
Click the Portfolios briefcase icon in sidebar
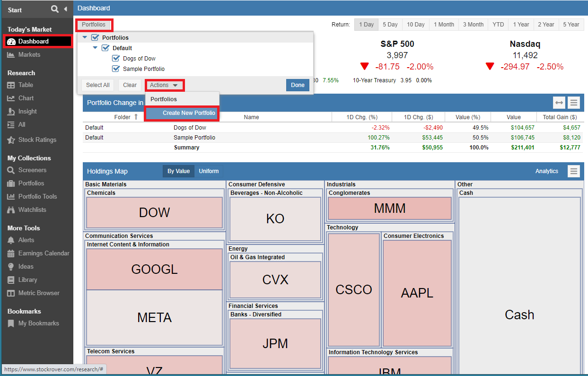11,184
